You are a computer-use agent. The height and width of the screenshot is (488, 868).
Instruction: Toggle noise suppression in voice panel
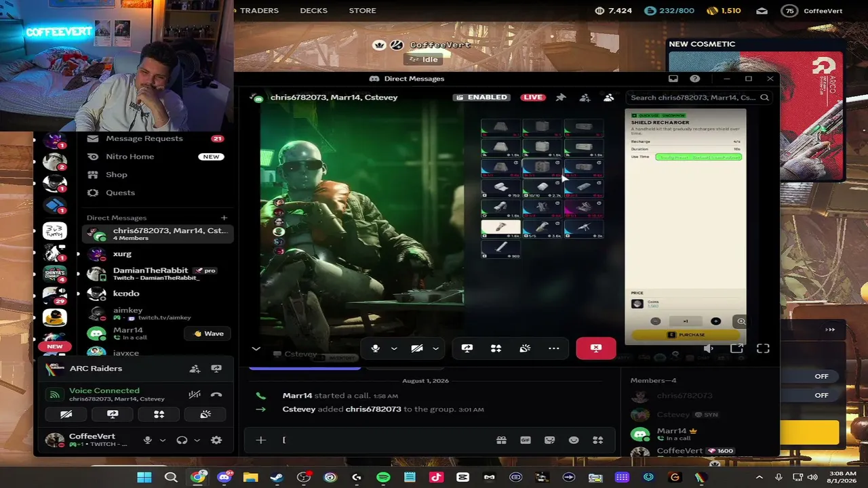point(195,394)
